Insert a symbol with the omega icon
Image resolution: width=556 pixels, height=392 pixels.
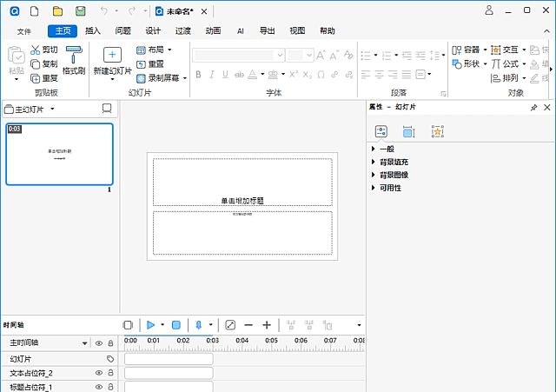pos(321,75)
